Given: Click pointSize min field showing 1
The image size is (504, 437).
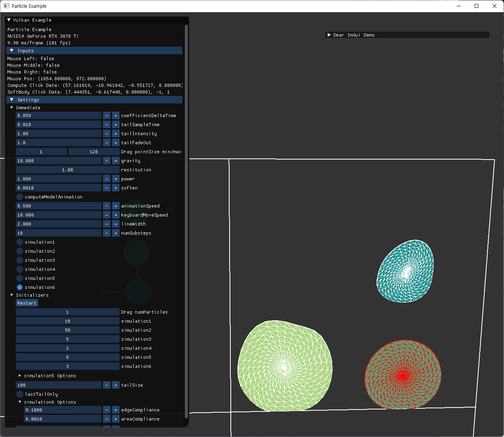Looking at the screenshot, I should [41, 152].
